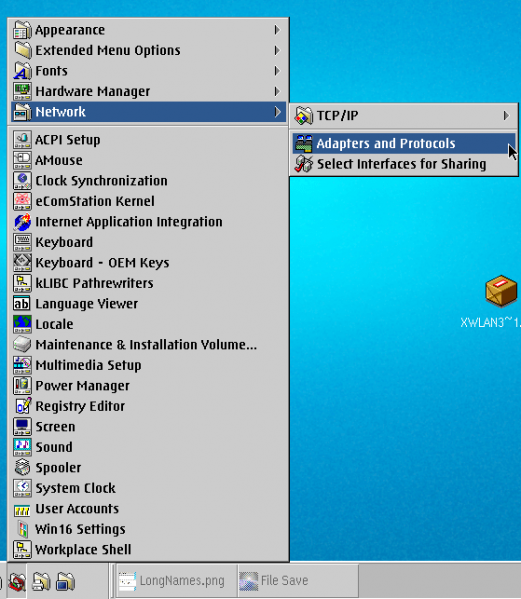Click the User Accounts icon

22,509
